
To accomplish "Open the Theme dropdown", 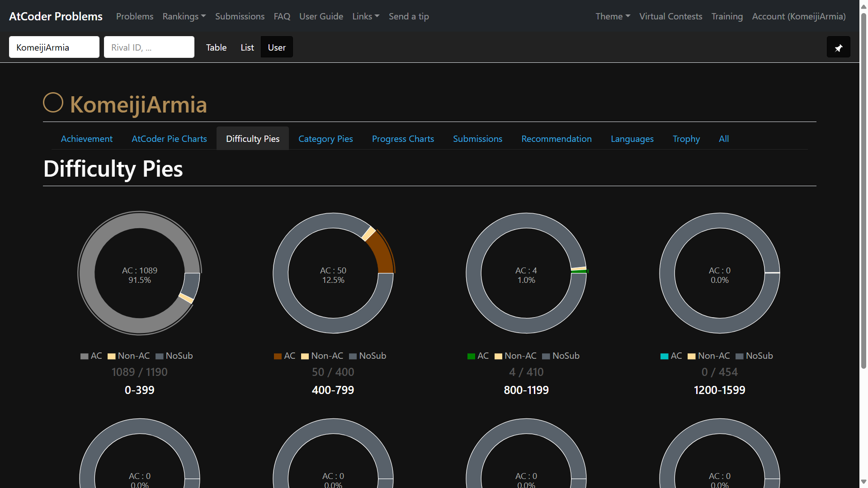I will [x=612, y=16].
